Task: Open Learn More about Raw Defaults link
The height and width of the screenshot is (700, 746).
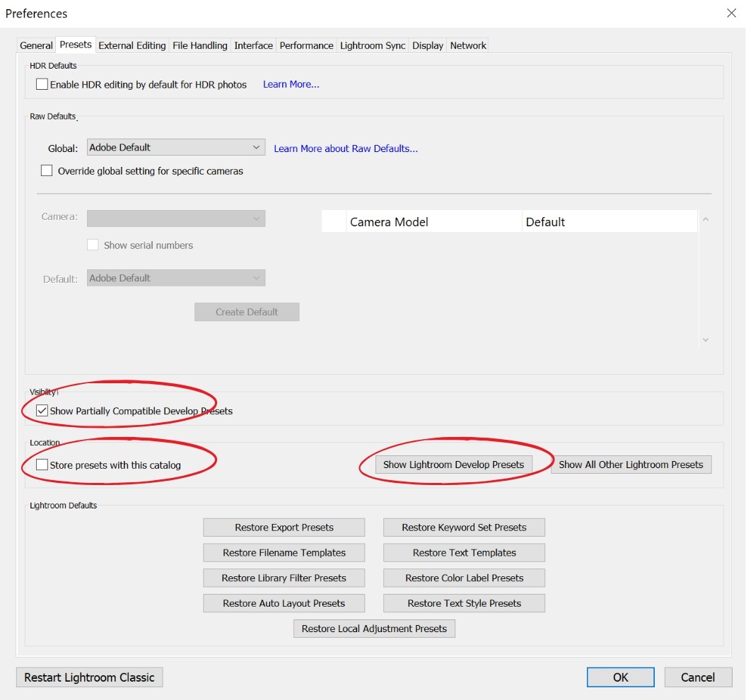Action: pyautogui.click(x=346, y=148)
